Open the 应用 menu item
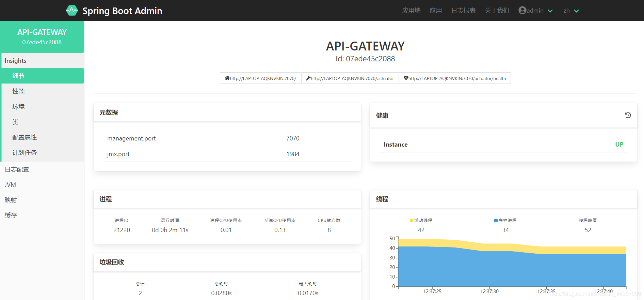 point(436,11)
